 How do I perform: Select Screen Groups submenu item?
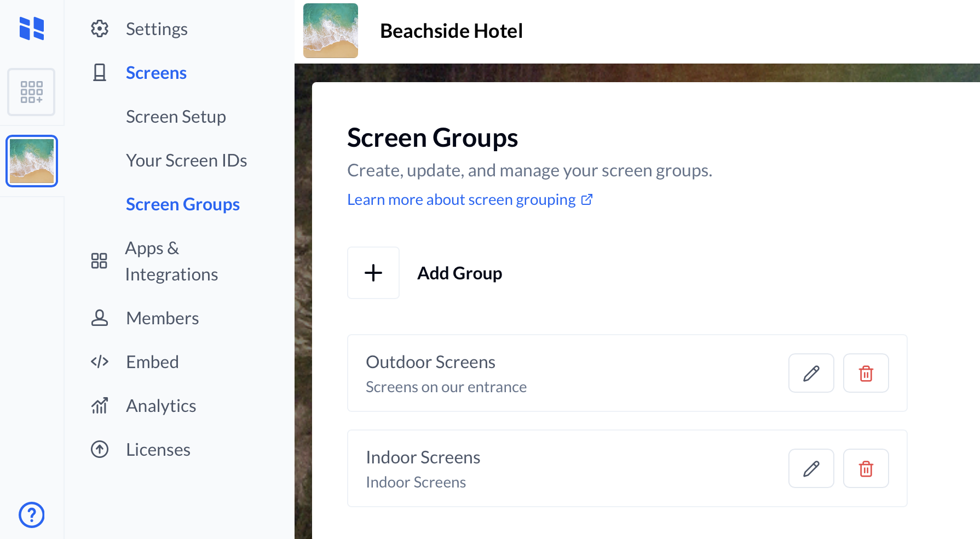coord(183,204)
